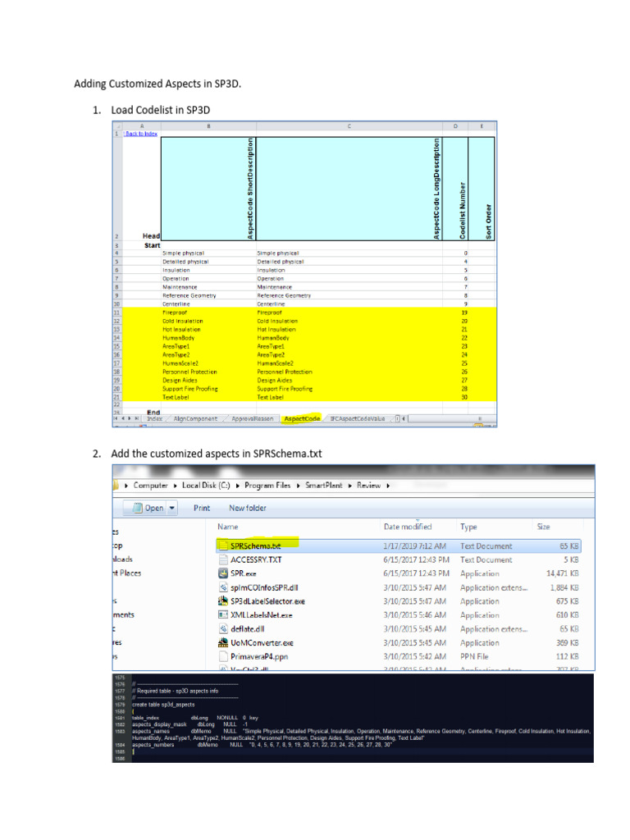Switch to the AspectCode sheet tab
The height and width of the screenshot is (840, 630).
click(x=301, y=418)
